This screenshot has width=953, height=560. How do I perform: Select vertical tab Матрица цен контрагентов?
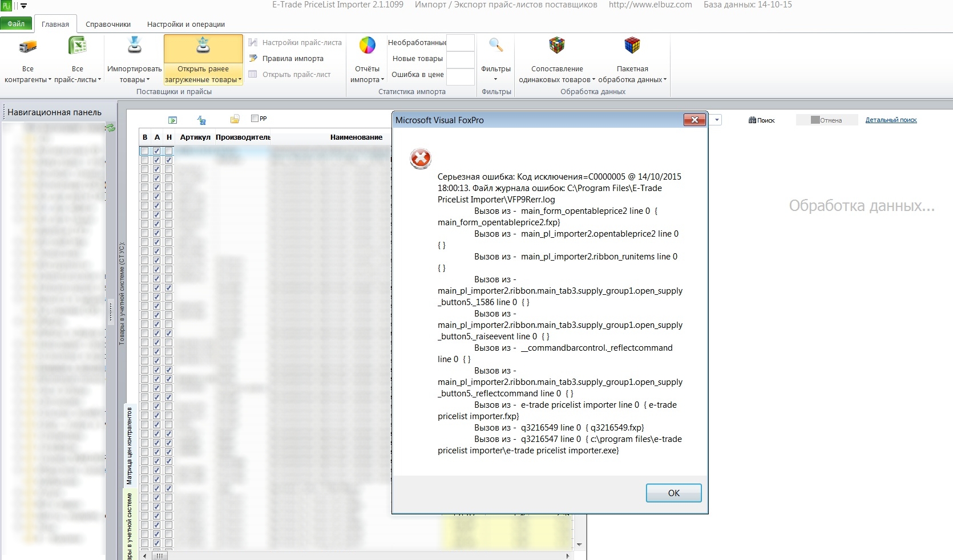tap(129, 445)
